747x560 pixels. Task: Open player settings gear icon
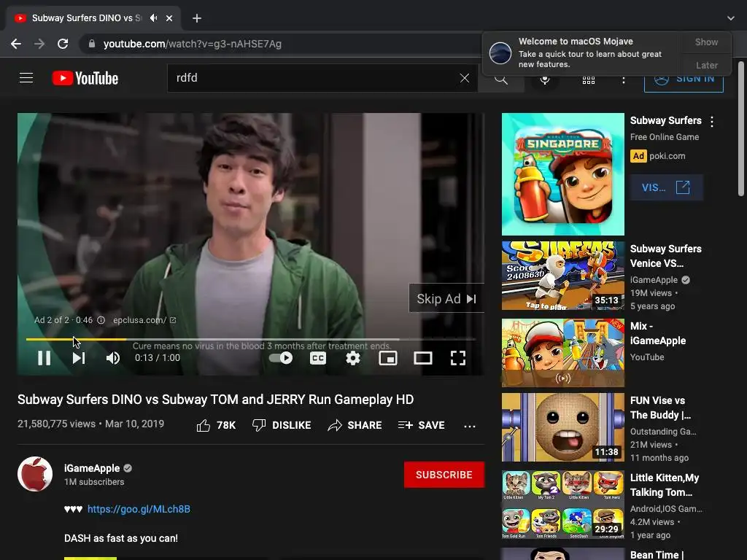tap(352, 358)
